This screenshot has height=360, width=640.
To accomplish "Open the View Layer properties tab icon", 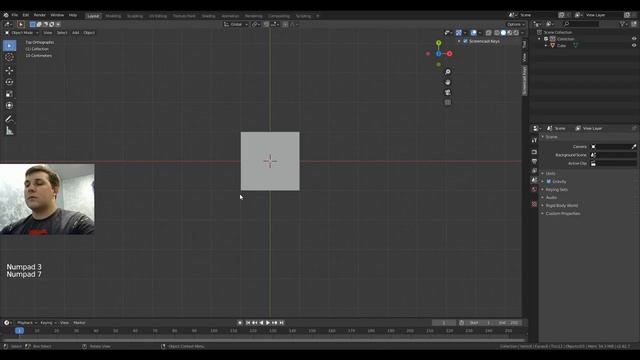I will (534, 171).
